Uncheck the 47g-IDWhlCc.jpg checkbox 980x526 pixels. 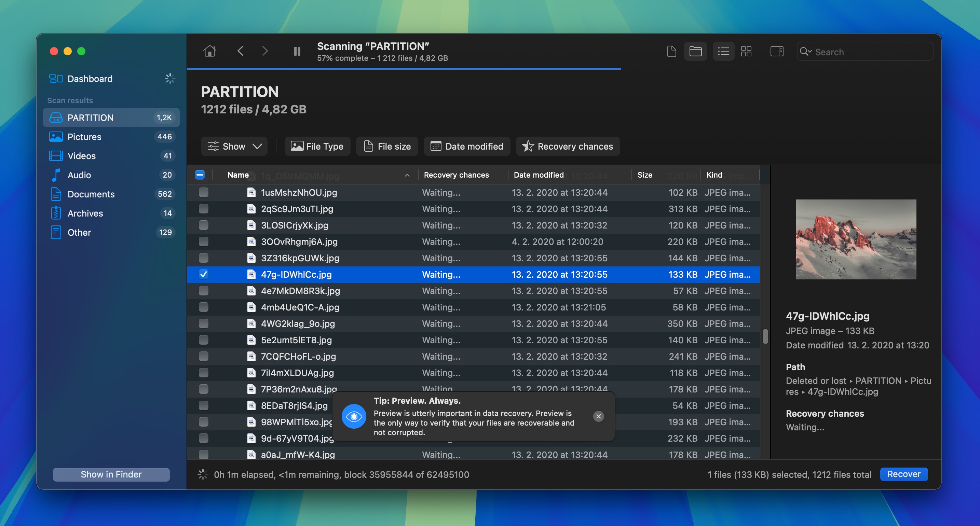click(x=204, y=274)
